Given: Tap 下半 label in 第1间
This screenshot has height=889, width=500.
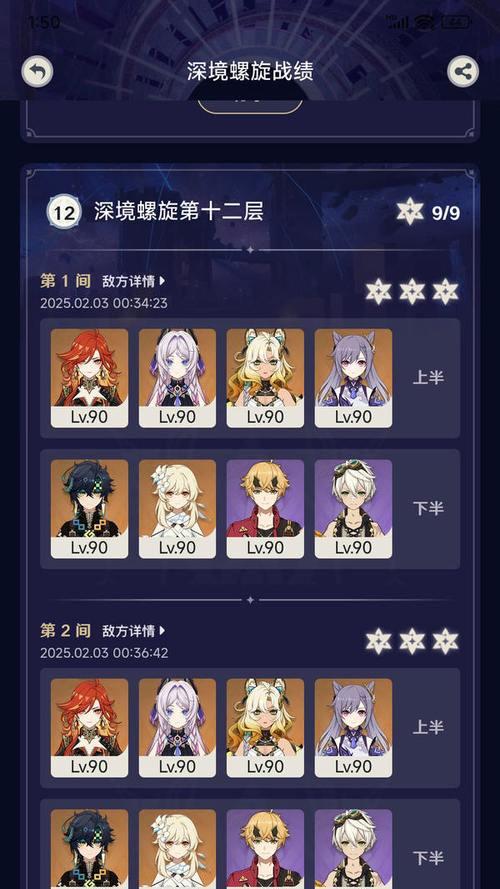Looking at the screenshot, I should (x=427, y=509).
